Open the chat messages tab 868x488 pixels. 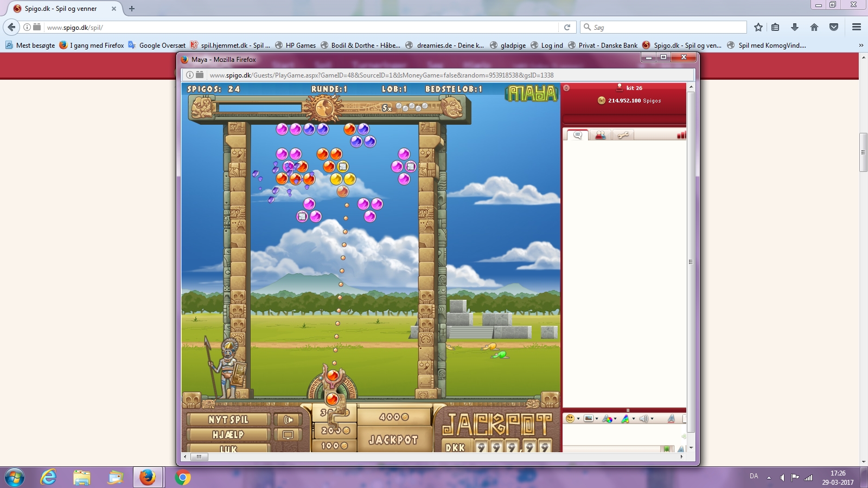click(578, 135)
